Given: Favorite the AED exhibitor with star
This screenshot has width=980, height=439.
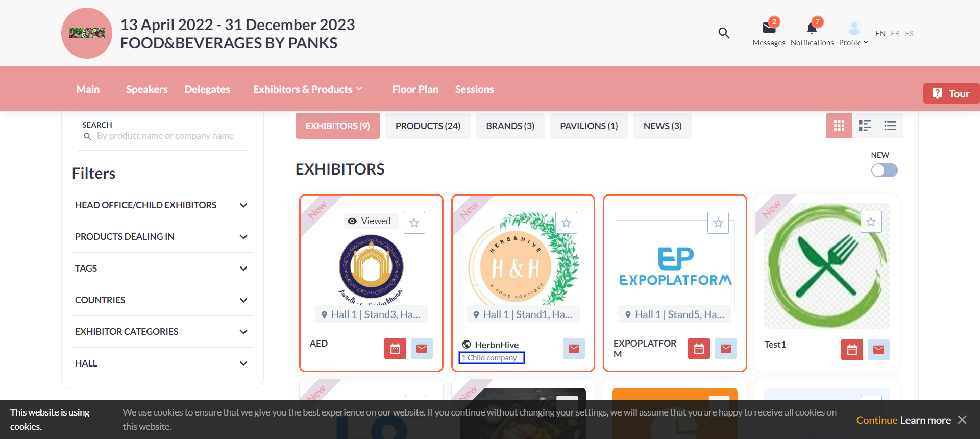Looking at the screenshot, I should 414,223.
